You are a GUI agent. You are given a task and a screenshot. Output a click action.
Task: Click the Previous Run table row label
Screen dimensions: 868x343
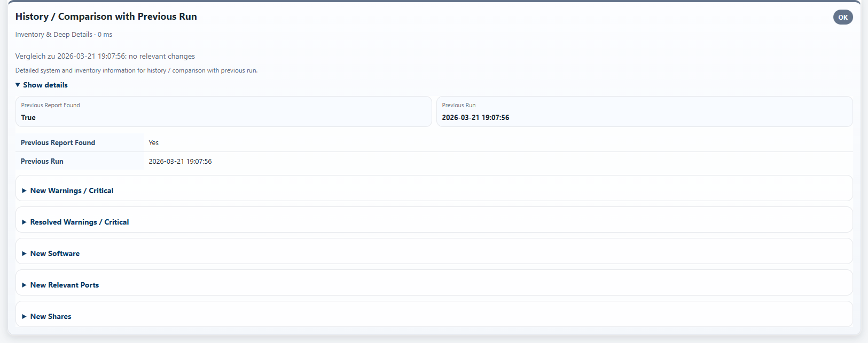(42, 161)
